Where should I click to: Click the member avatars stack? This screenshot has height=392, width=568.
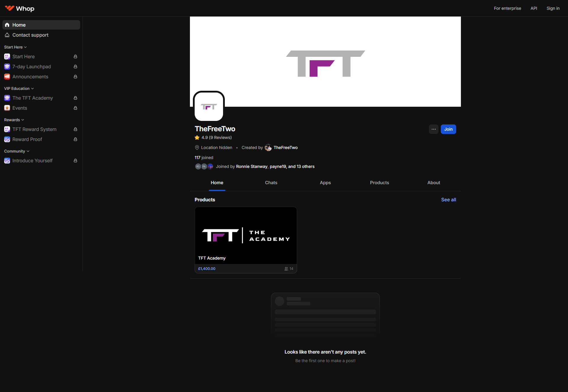(x=204, y=166)
